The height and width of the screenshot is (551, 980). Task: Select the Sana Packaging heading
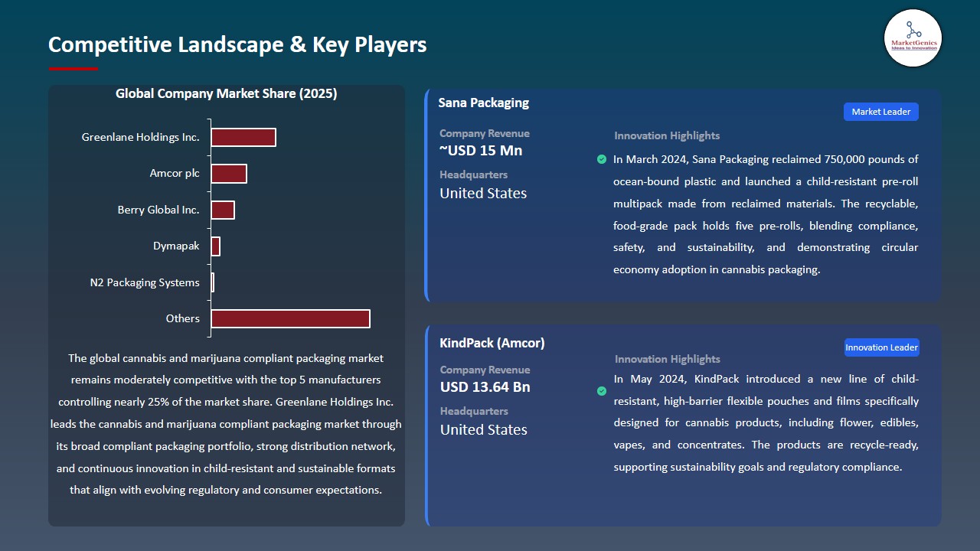[483, 102]
